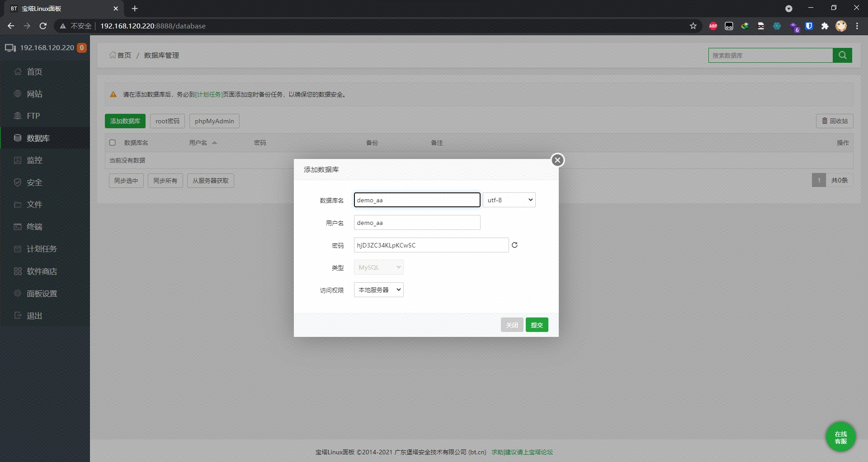Click the 数据库名 input field in the dialog

(417, 200)
